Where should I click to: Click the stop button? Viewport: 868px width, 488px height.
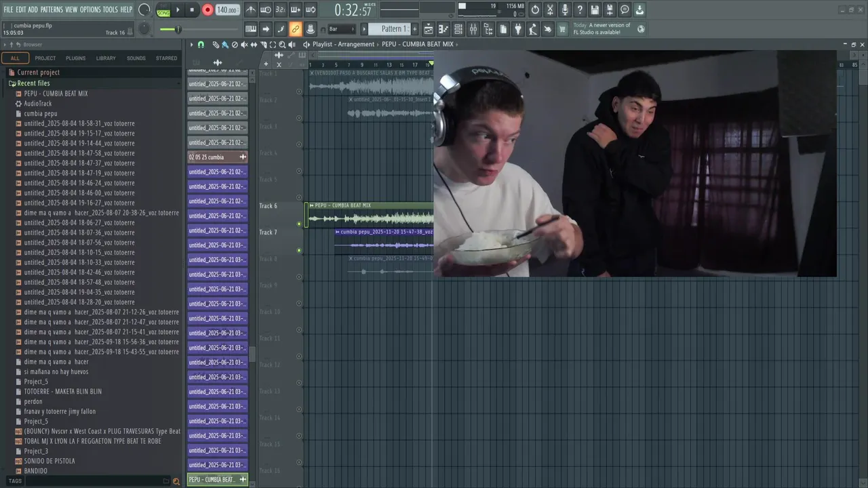tap(192, 10)
